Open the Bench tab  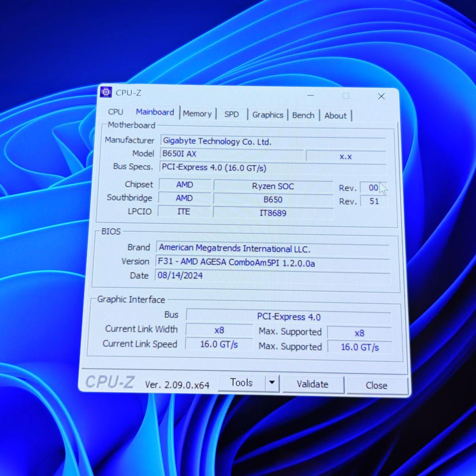point(303,115)
